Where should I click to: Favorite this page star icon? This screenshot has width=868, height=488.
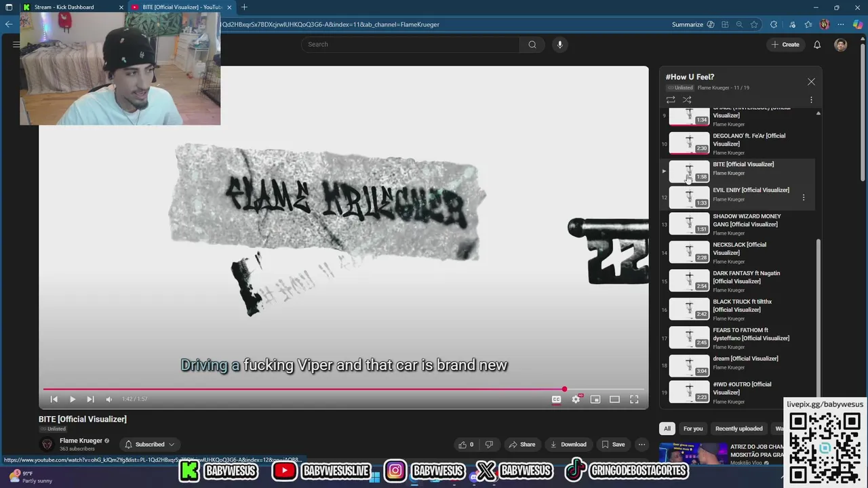click(x=754, y=24)
